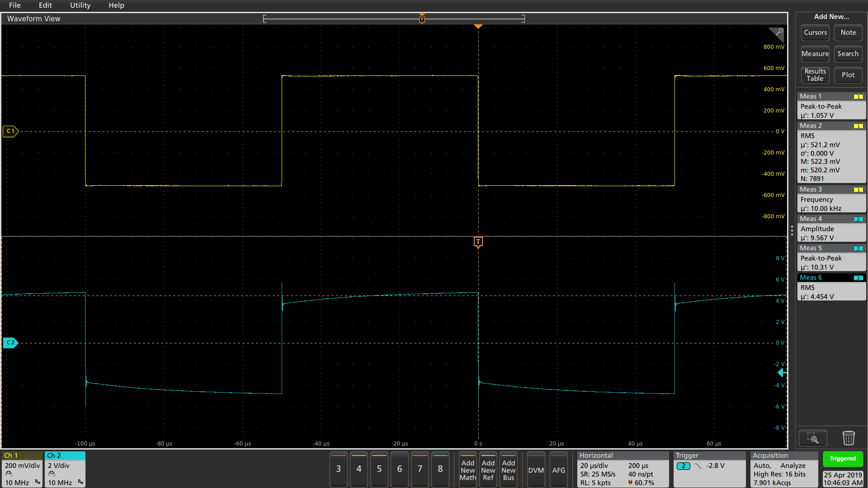Click the Ch 2 probe icon in badge
Image resolution: width=868 pixels, height=488 pixels.
point(52,474)
